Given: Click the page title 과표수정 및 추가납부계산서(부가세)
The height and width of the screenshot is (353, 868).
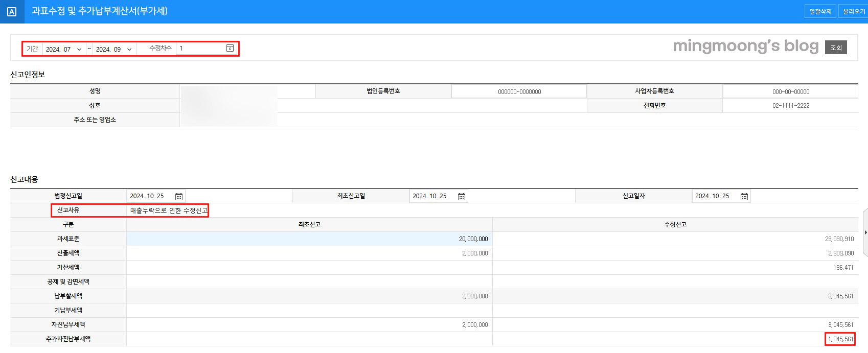Looking at the screenshot, I should click(100, 11).
